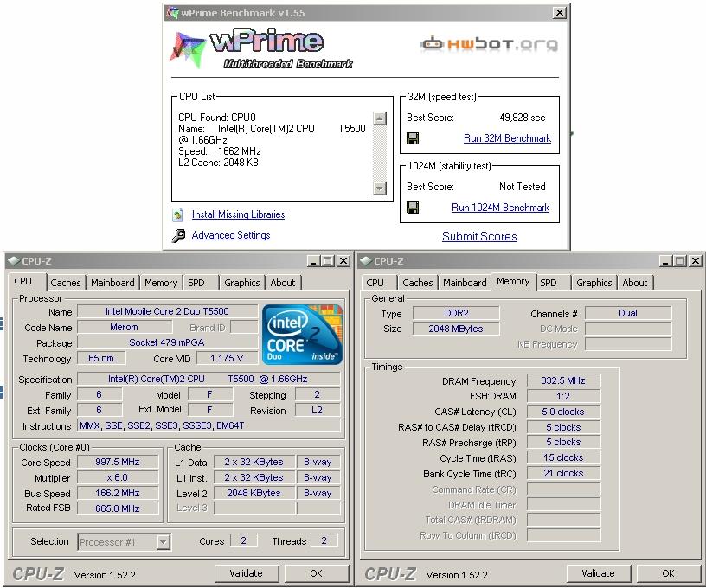Click the left CPU-Z title bar icon

[x=14, y=261]
